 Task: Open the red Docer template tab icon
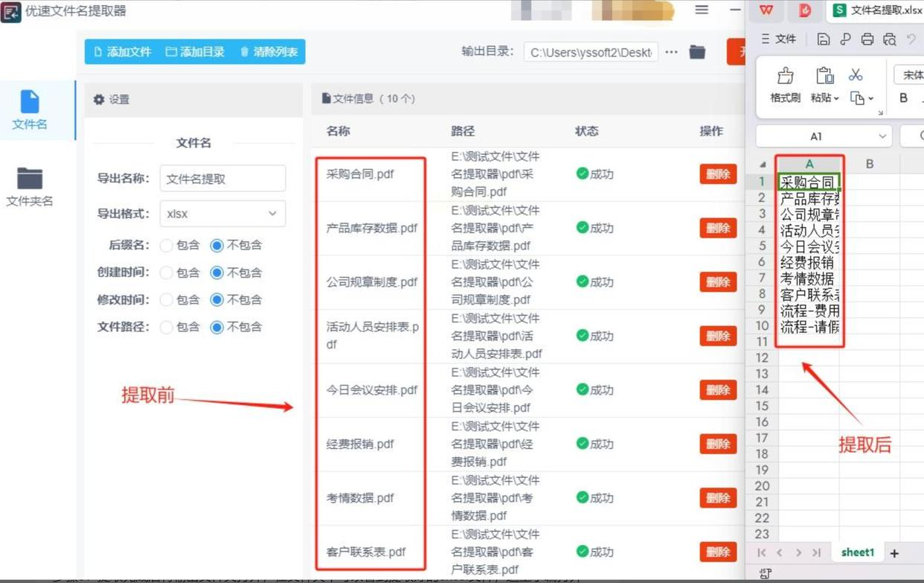point(805,10)
